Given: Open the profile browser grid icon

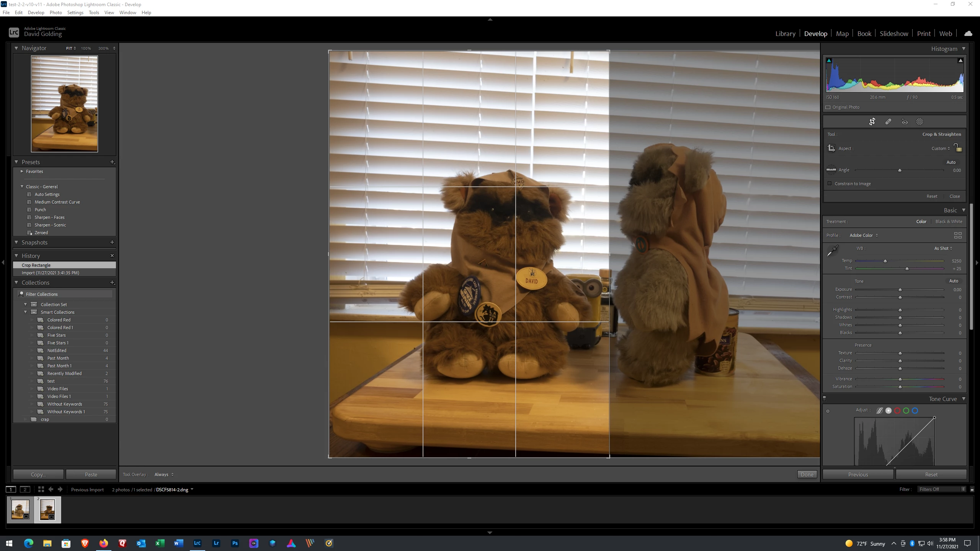Looking at the screenshot, I should point(957,235).
